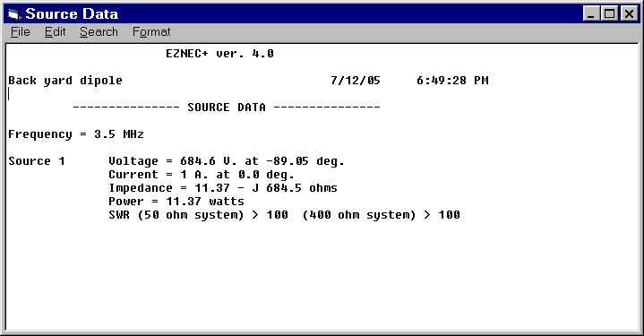The width and height of the screenshot is (644, 336).
Task: Open the Format menu
Action: pyautogui.click(x=151, y=32)
